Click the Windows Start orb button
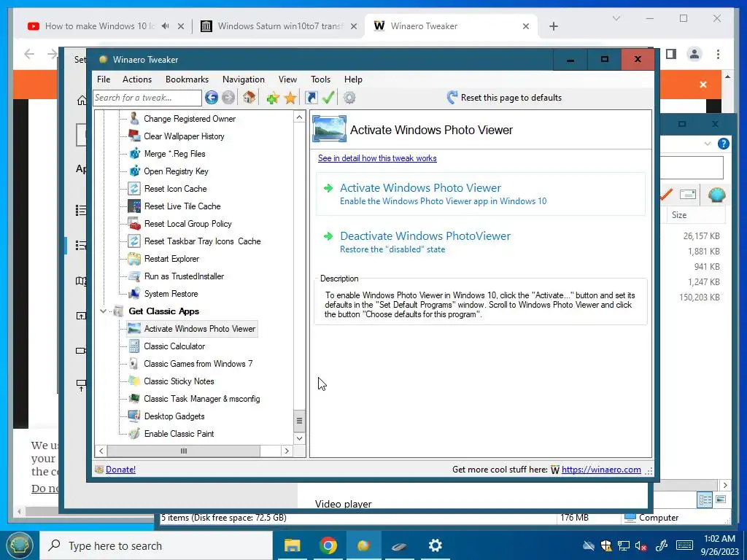 pos(19,545)
